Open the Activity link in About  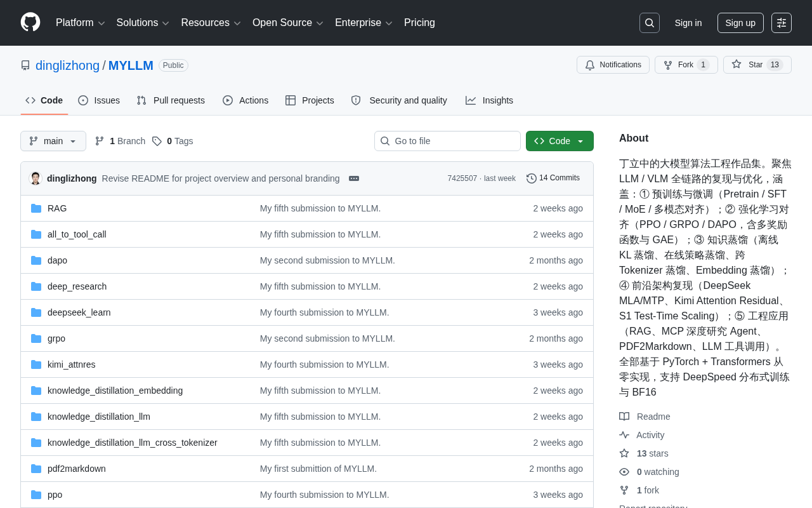tap(651, 435)
